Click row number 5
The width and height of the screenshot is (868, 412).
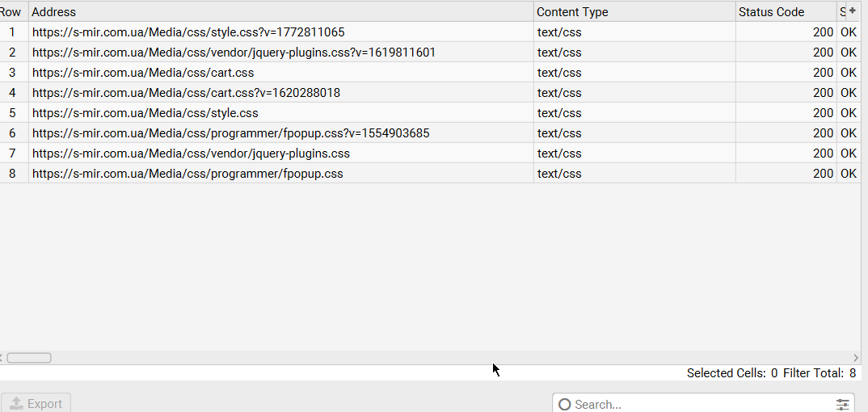click(12, 113)
